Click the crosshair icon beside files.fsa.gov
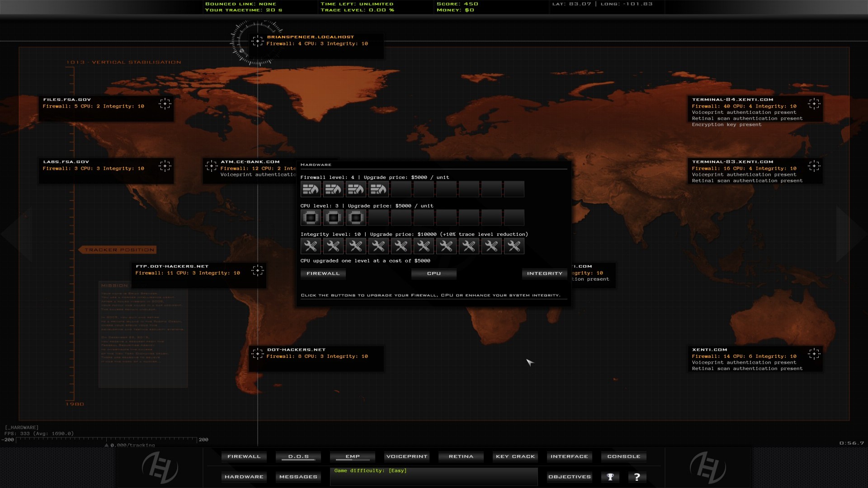This screenshot has width=868, height=488. (166, 103)
